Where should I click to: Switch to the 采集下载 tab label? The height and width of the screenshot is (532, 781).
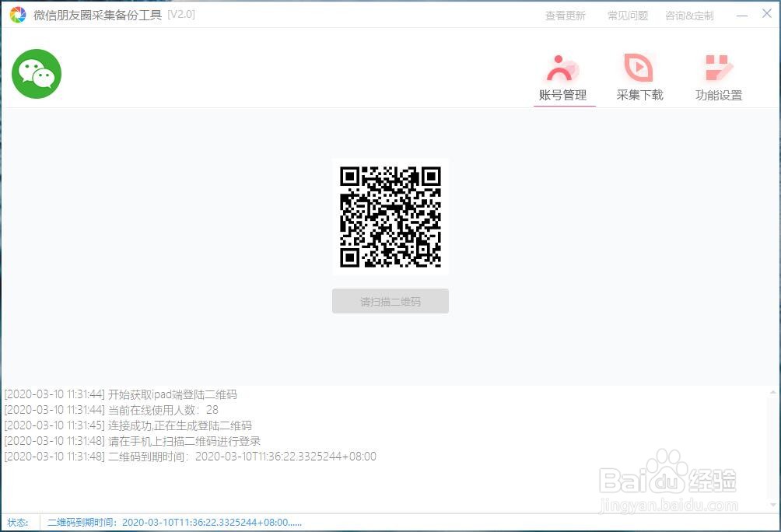click(x=639, y=95)
